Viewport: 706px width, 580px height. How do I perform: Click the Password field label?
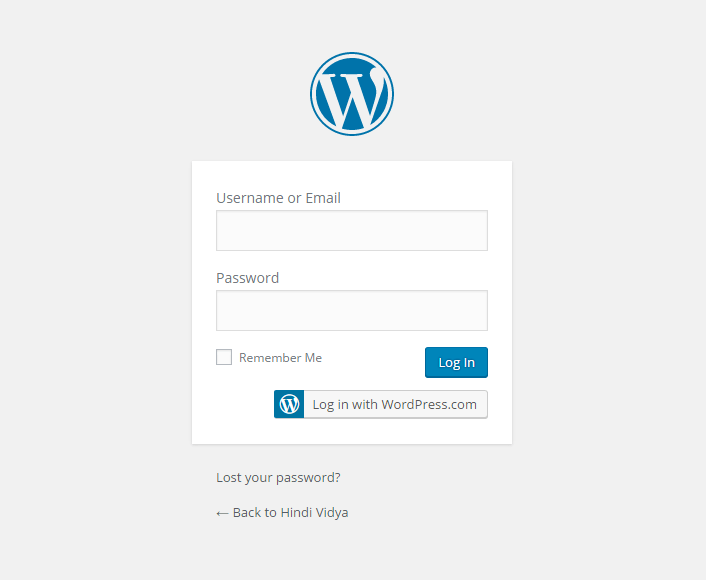click(247, 278)
